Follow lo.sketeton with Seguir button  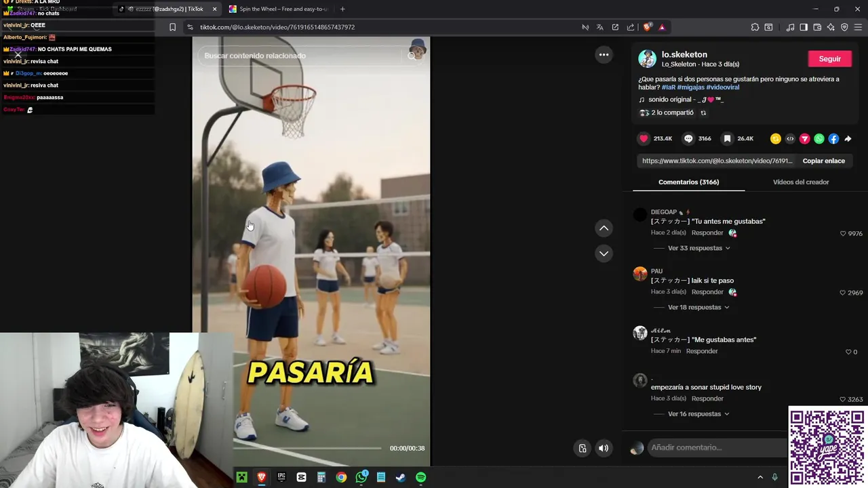(829, 59)
